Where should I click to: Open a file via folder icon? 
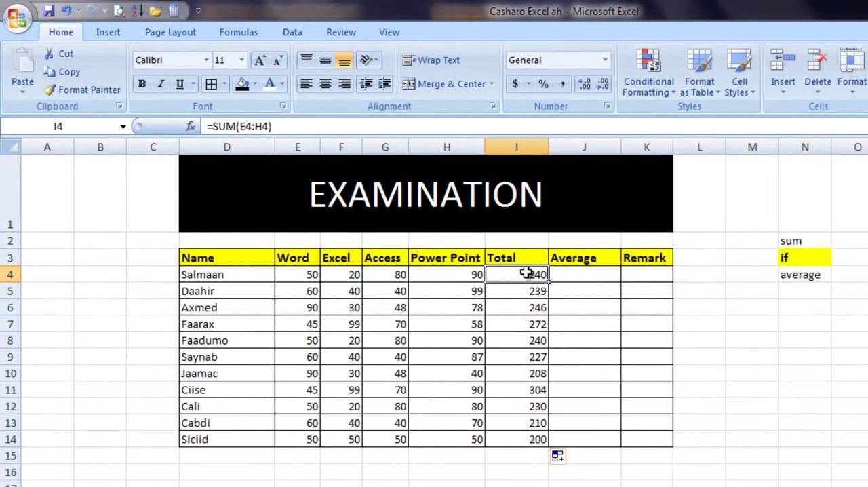pos(156,11)
